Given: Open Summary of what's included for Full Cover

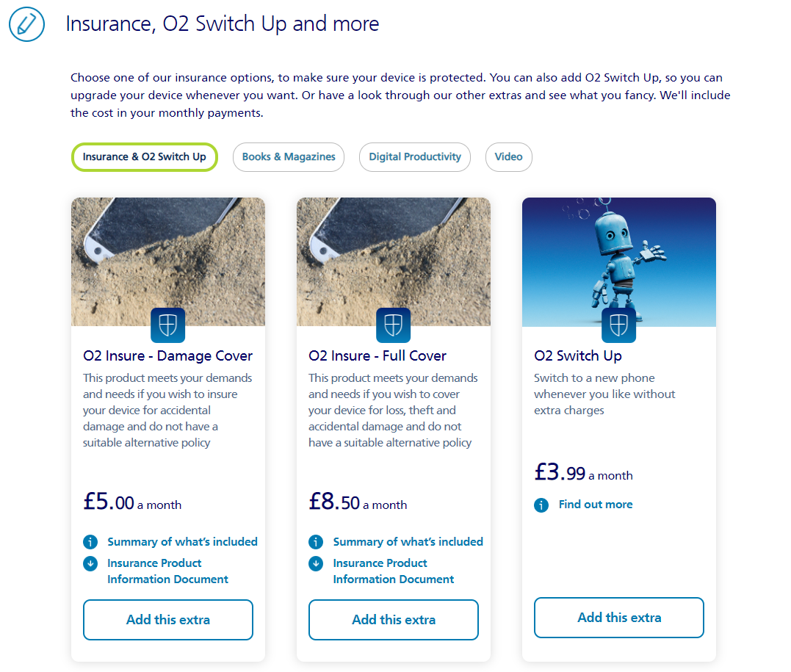Looking at the screenshot, I should click(x=408, y=541).
